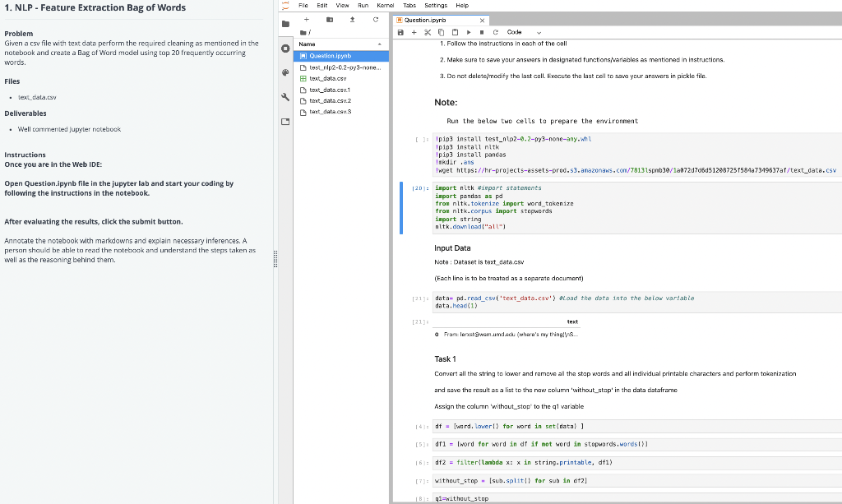Click the df2 filter lambda code cell

[x=637, y=462]
